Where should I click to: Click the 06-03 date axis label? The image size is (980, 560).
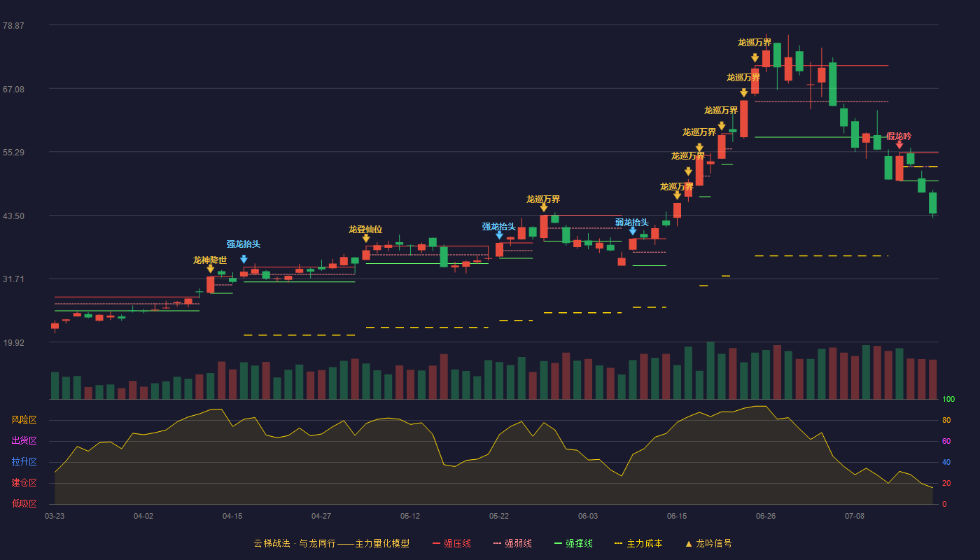coord(588,516)
